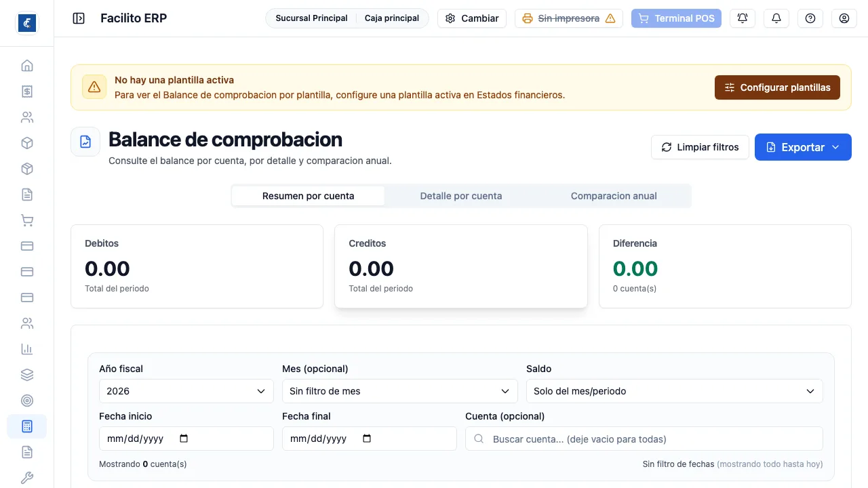Click the "Balance de comprobacion" heading

(225, 140)
